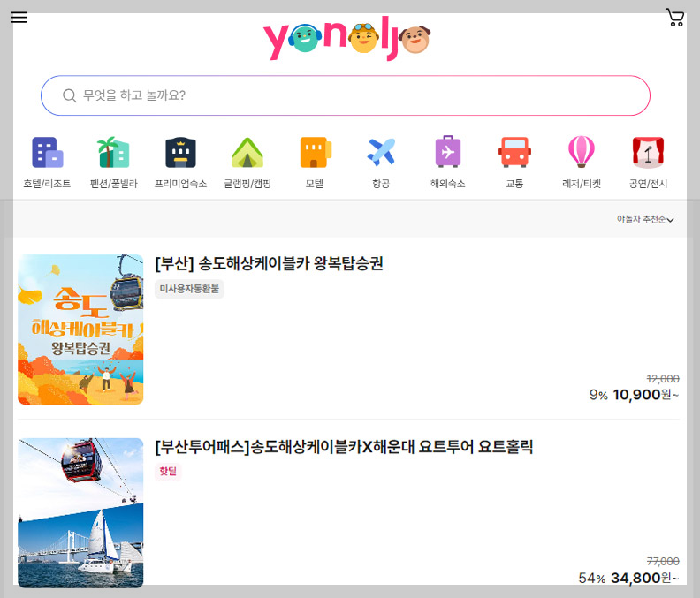The image size is (700, 598).
Task: Open the [부산] 송도해상케이블카 왕복탑승권 title
Action: [x=270, y=263]
